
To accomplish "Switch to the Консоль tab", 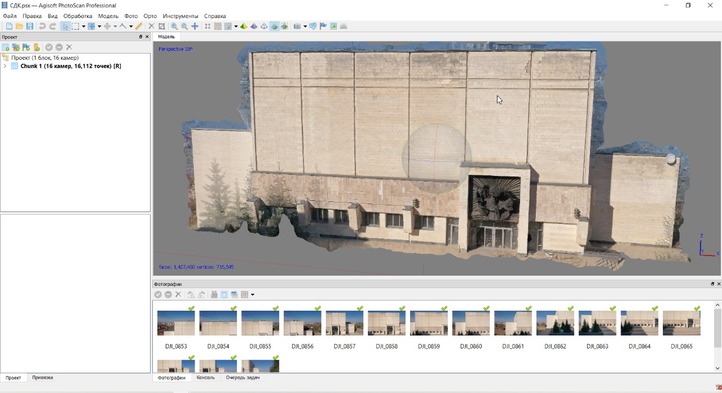I will coord(205,377).
